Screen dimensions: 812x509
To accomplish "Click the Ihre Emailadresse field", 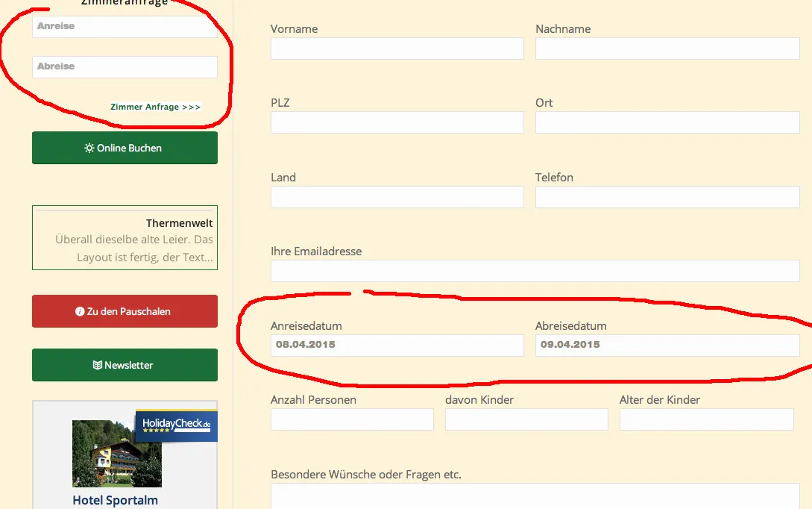I will (535, 271).
